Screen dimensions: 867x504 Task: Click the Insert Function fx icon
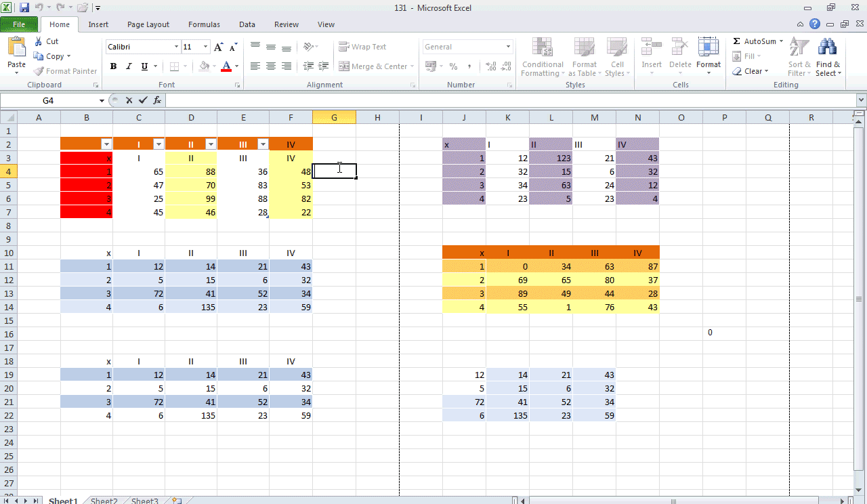coord(157,100)
